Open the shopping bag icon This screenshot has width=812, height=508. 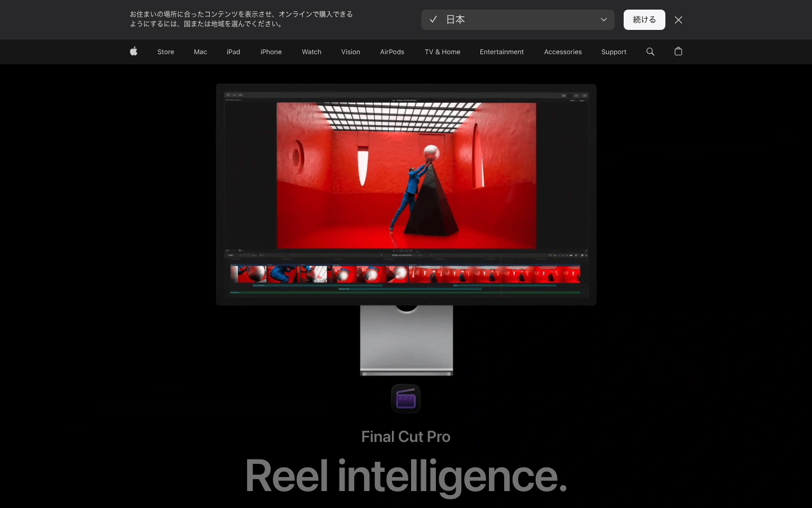pos(678,51)
